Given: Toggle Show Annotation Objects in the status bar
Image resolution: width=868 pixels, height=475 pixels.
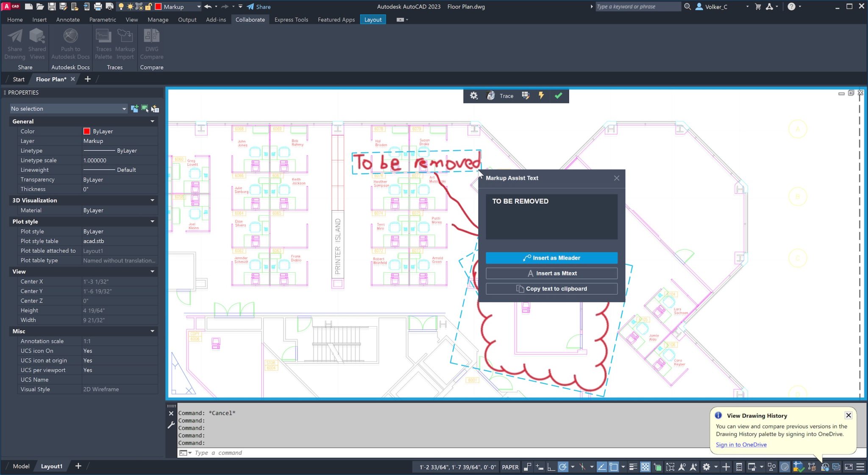Looking at the screenshot, I should click(682, 467).
